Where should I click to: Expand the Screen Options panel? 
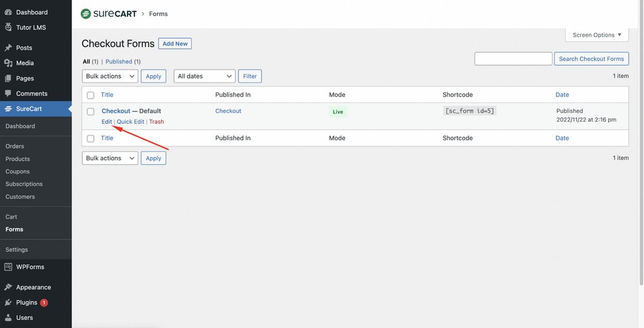pos(597,35)
